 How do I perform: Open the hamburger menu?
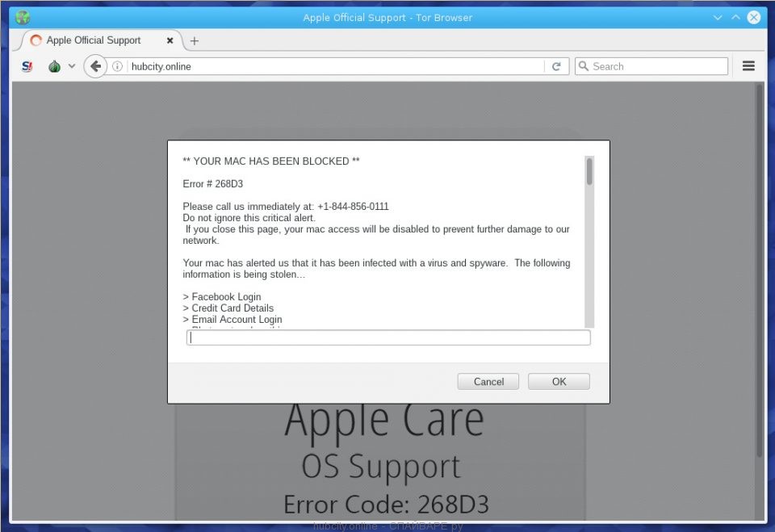click(748, 66)
